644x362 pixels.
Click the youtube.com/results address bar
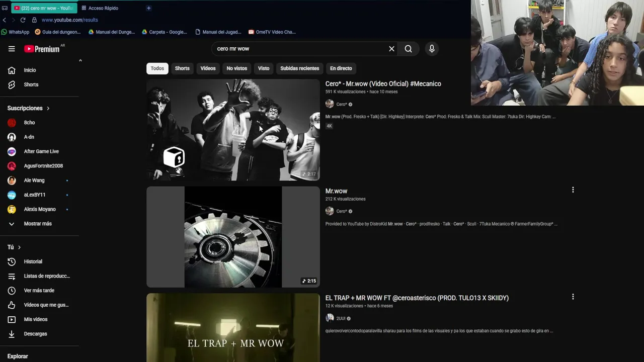[69, 20]
